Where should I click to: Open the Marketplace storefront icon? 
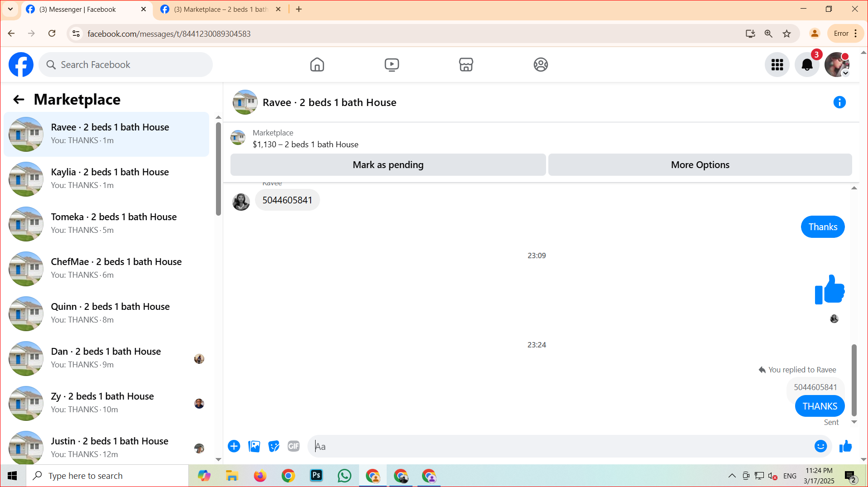pos(466,65)
